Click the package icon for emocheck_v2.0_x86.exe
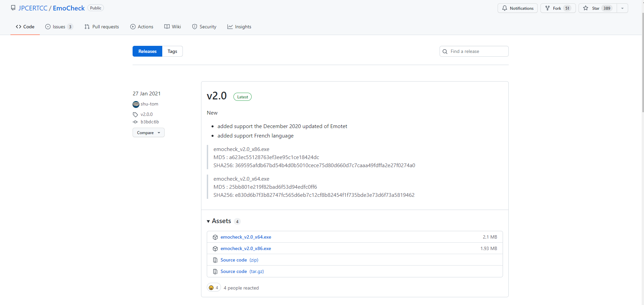 click(x=215, y=249)
